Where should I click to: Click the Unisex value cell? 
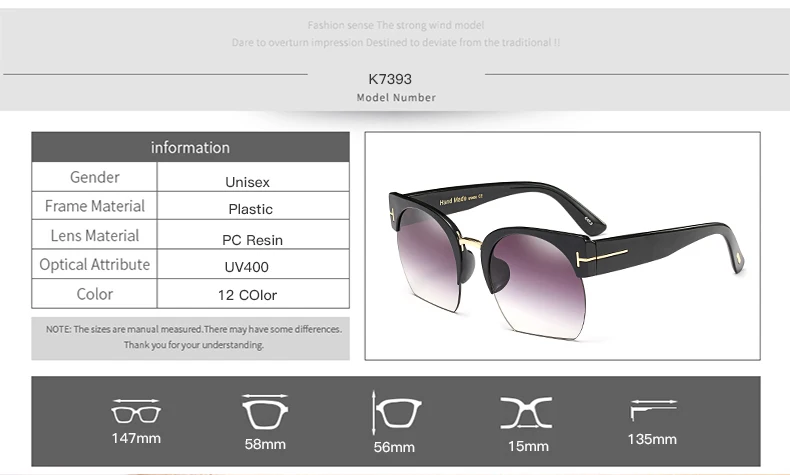253,177
